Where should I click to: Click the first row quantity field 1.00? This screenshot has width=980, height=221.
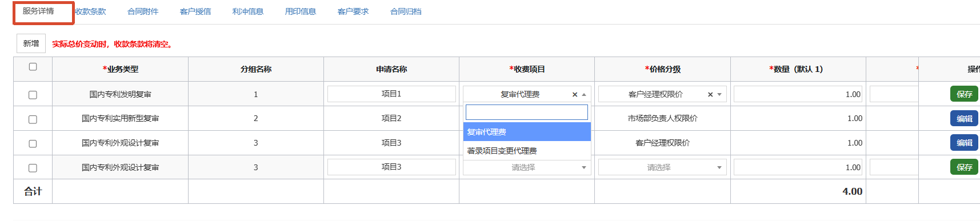[x=798, y=94]
